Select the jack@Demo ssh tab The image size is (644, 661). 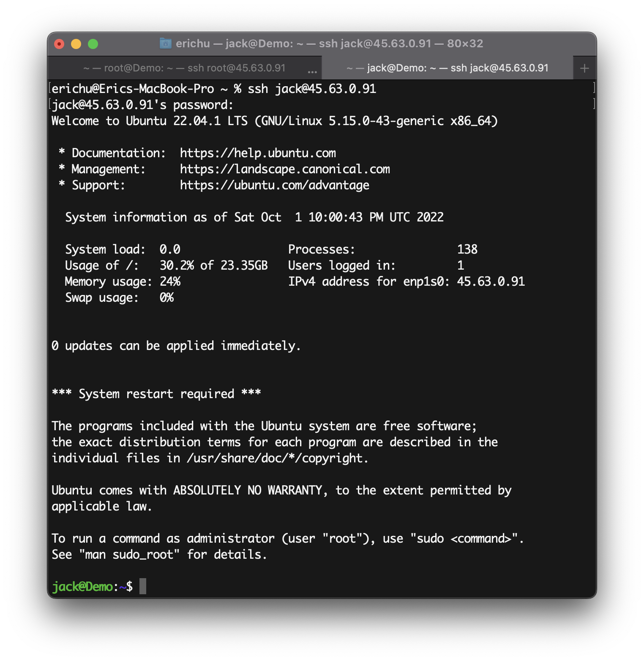[447, 68]
